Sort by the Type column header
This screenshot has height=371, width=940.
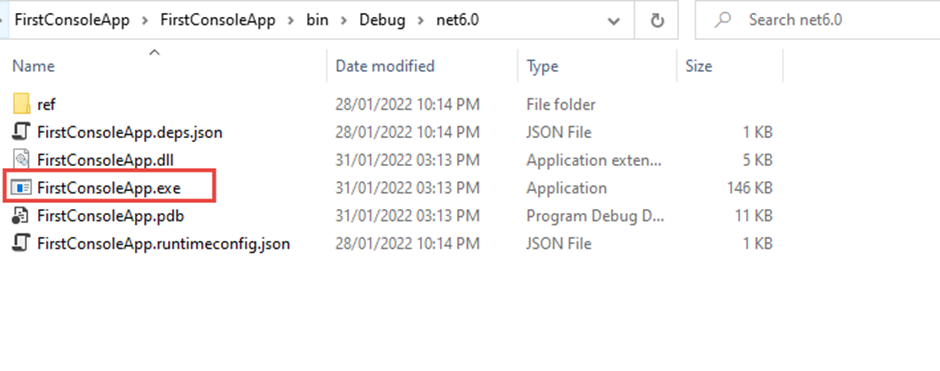click(542, 66)
